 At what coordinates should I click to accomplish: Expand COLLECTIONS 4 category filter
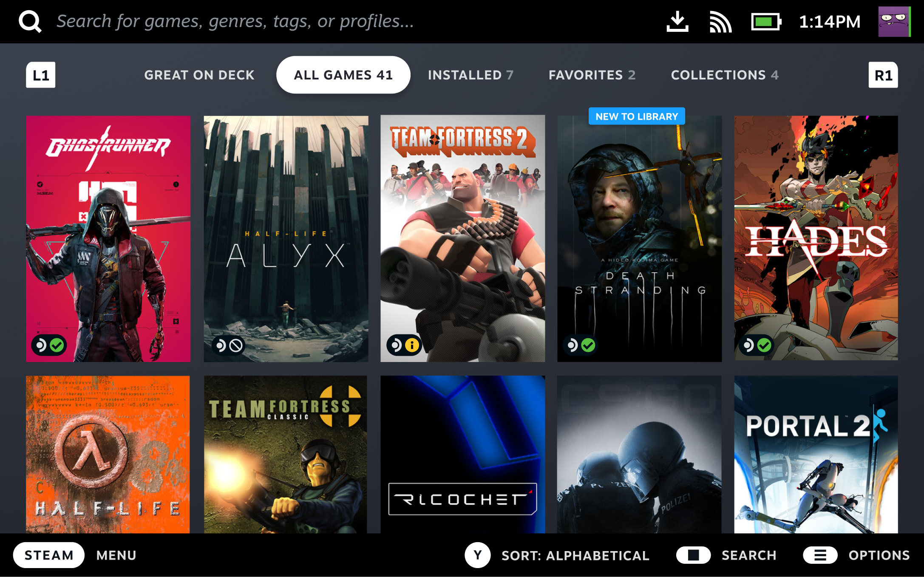(726, 74)
